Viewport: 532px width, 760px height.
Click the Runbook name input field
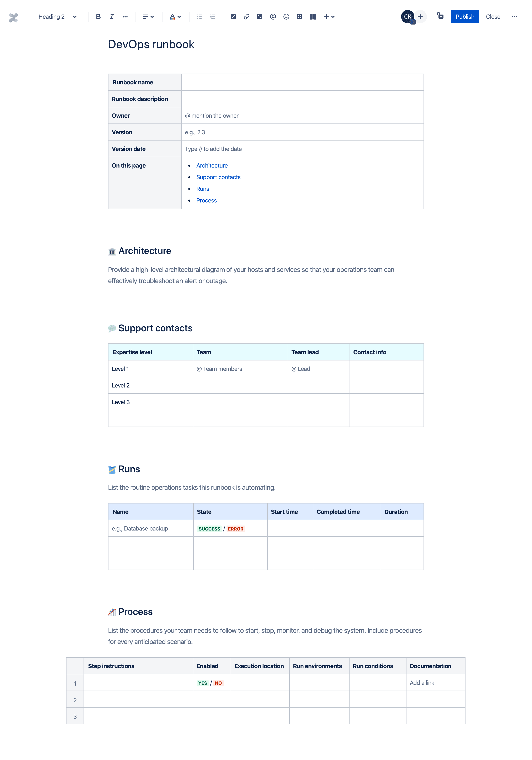303,82
